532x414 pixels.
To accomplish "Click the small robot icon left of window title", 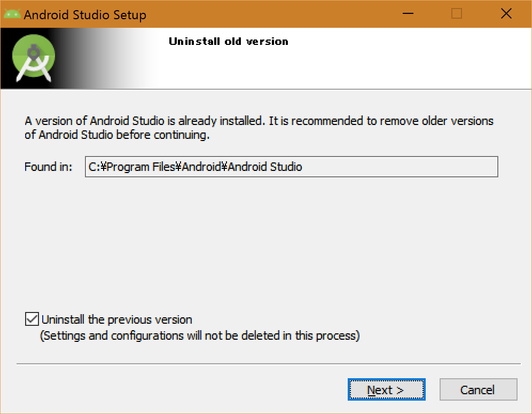I will click(12, 14).
